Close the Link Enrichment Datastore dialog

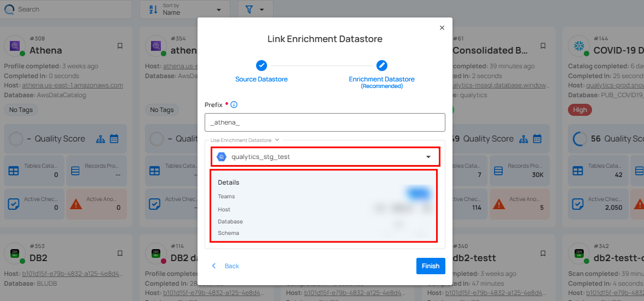point(442,28)
